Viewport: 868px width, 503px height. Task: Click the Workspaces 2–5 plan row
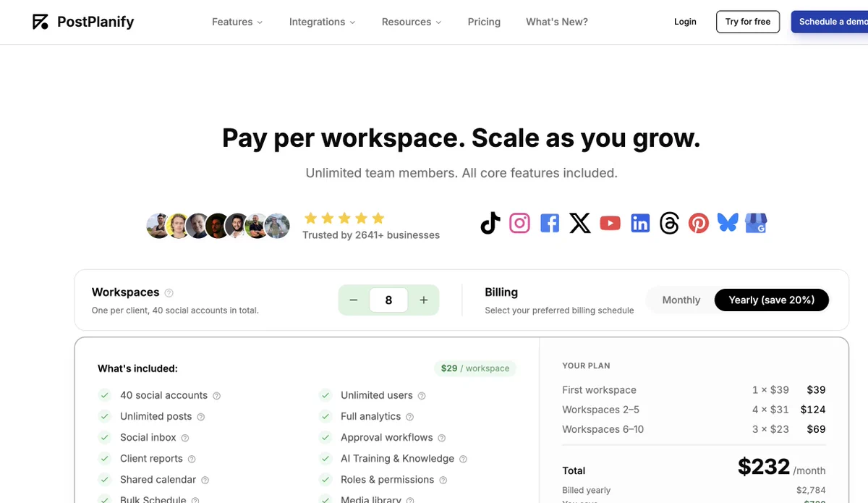(694, 410)
